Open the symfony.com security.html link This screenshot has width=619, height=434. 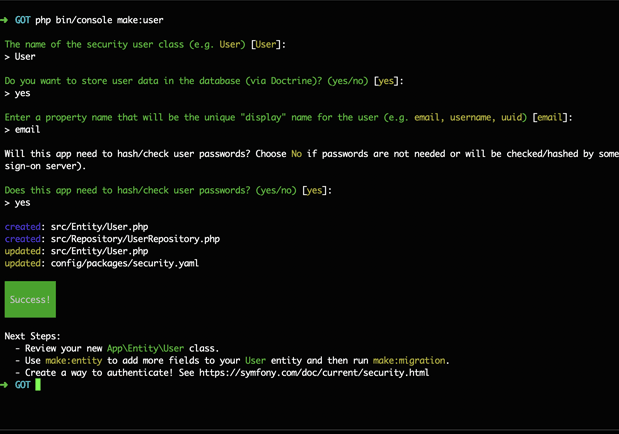[x=314, y=373]
